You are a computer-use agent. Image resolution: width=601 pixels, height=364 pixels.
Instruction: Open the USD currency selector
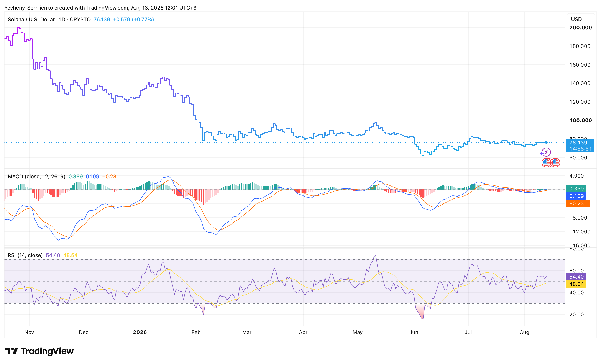581,19
